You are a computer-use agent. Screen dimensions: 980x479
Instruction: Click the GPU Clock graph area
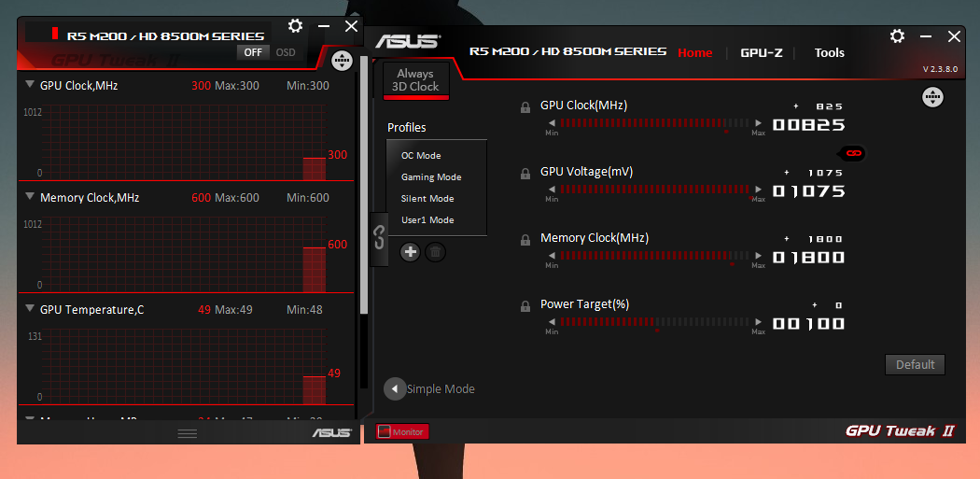[184, 142]
